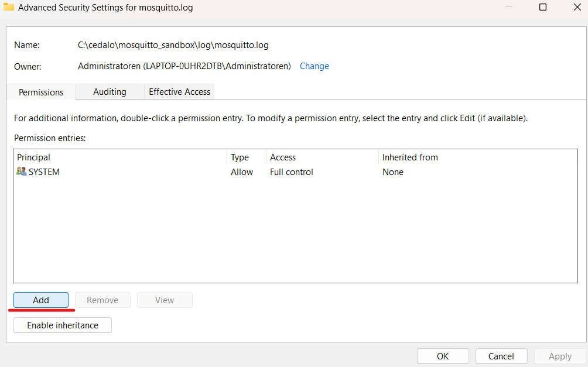The height and width of the screenshot is (367, 588).
Task: Select the Permissions tab
Action: 40,92
